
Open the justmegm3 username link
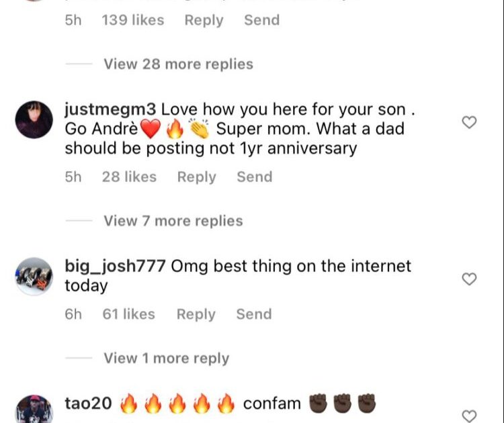pyautogui.click(x=110, y=109)
